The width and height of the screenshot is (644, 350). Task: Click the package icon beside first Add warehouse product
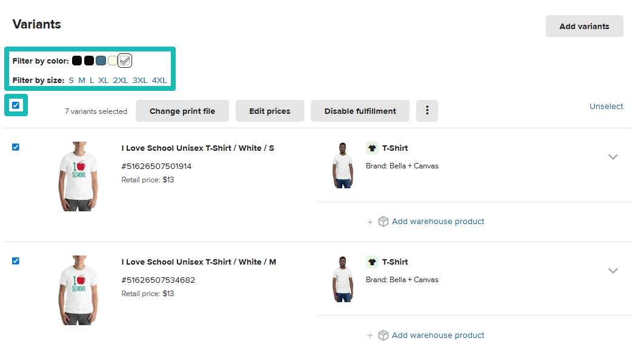(383, 221)
